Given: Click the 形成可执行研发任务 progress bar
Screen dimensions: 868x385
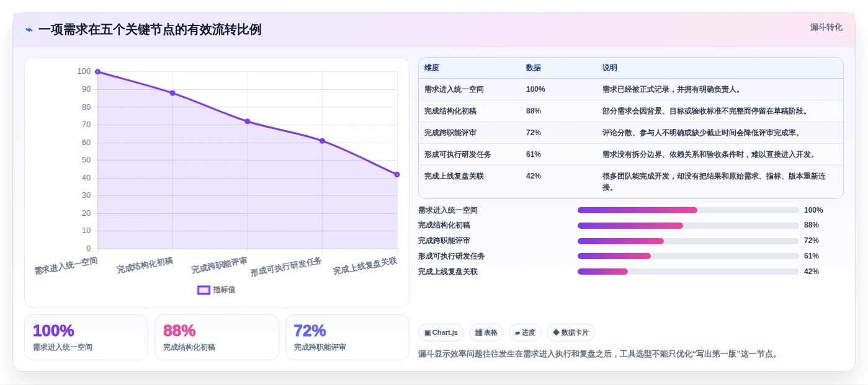Looking at the screenshot, I should [x=688, y=256].
